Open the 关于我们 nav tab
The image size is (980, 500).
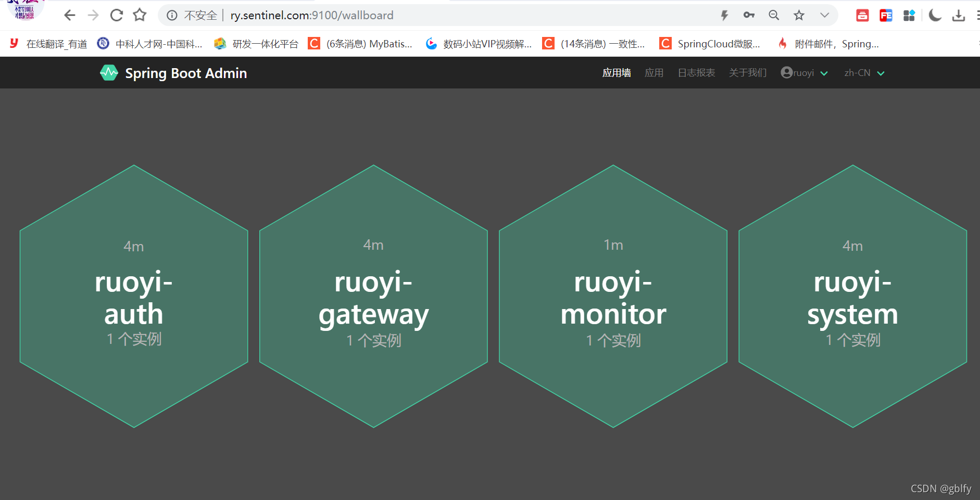tap(748, 73)
